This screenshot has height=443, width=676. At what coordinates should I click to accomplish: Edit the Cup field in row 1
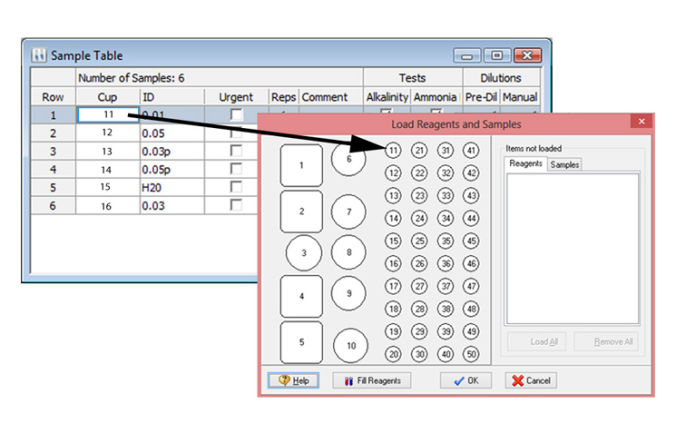coord(107,116)
